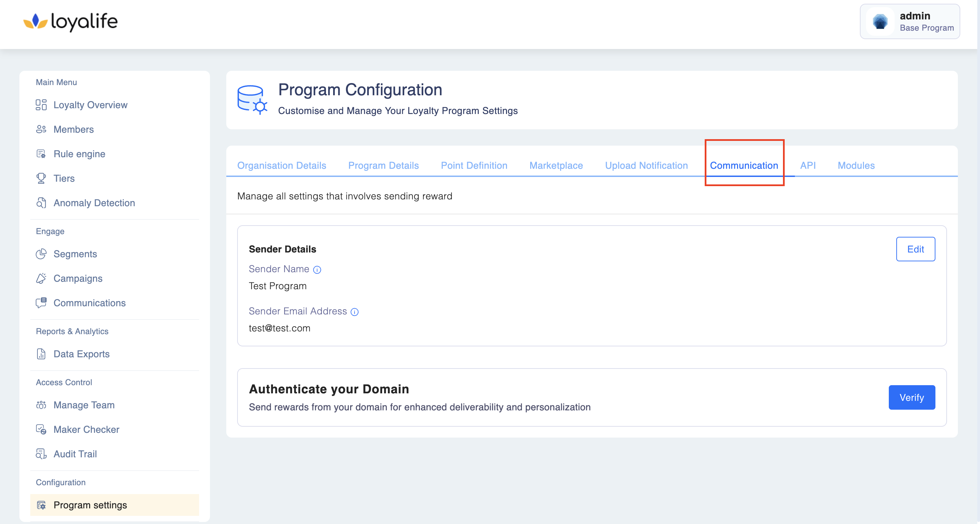Click the Data Exports file icon
980x524 pixels.
tap(41, 354)
